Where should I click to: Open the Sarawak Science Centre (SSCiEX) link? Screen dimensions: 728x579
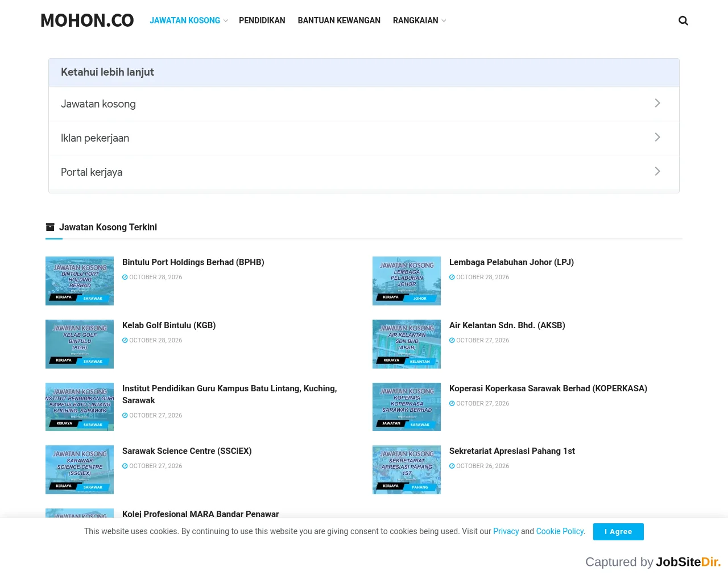click(187, 451)
